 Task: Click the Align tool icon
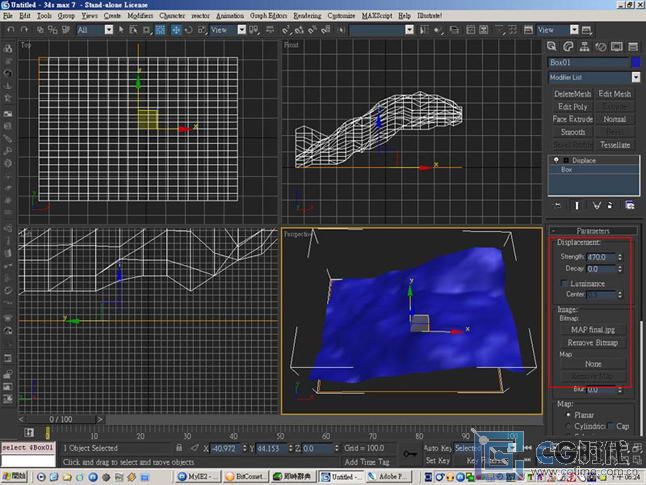(x=437, y=30)
